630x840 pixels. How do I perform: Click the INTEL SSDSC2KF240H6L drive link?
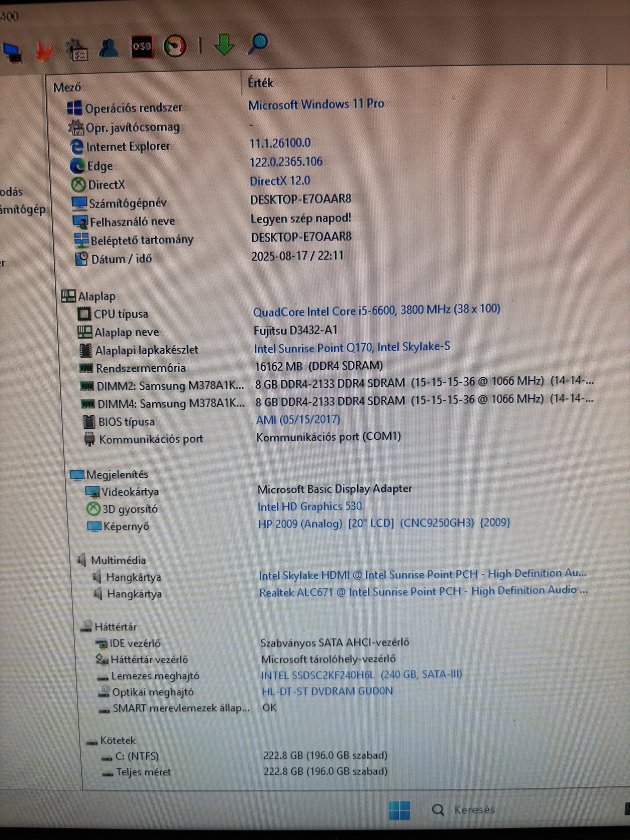[x=361, y=675]
